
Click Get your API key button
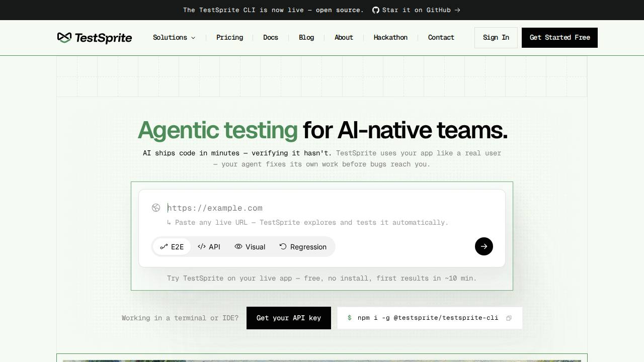[x=289, y=318]
